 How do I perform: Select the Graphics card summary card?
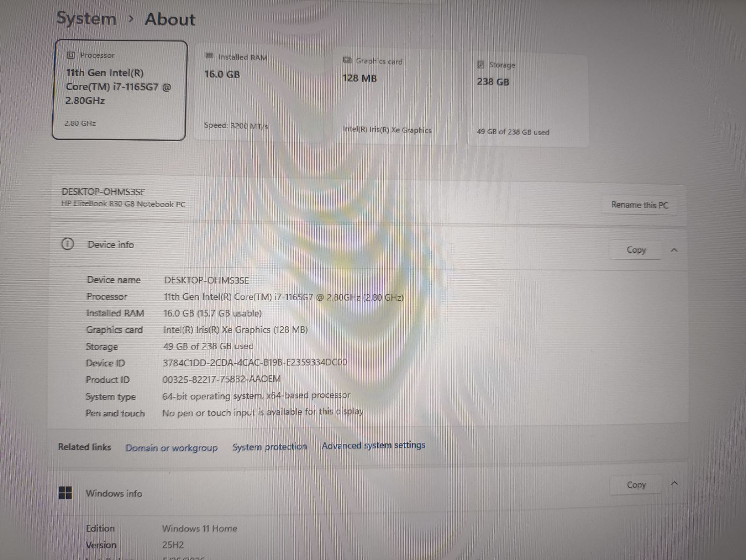point(395,96)
